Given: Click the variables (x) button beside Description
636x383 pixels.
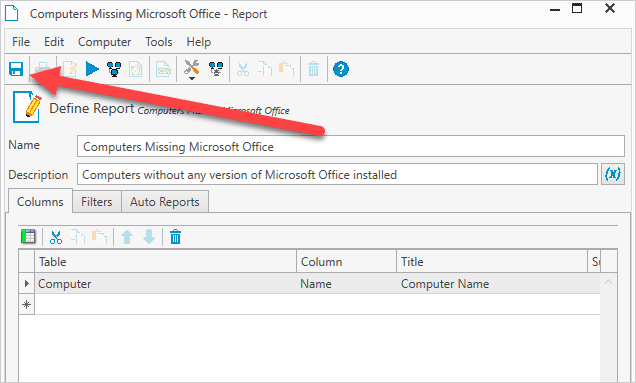Looking at the screenshot, I should (x=613, y=174).
